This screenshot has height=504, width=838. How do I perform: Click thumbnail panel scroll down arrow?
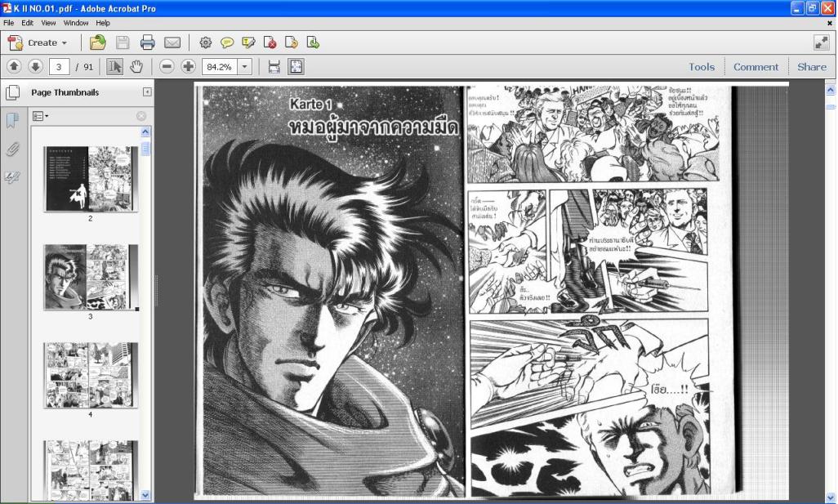click(x=145, y=496)
